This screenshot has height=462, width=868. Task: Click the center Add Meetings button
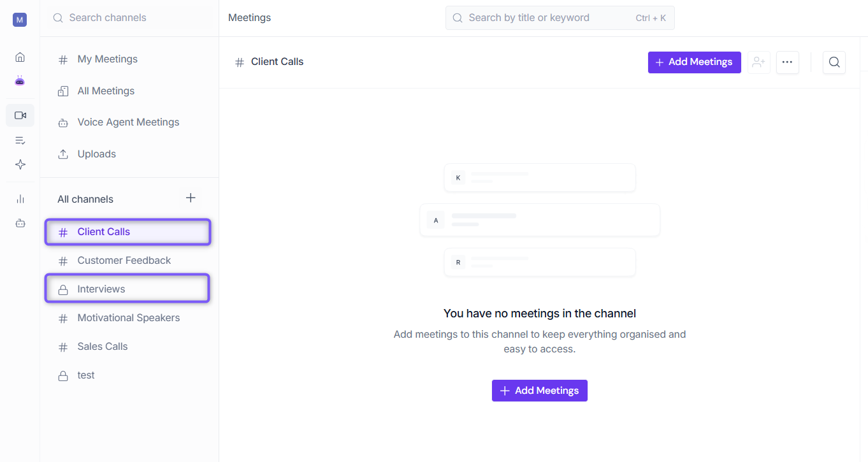pos(540,391)
